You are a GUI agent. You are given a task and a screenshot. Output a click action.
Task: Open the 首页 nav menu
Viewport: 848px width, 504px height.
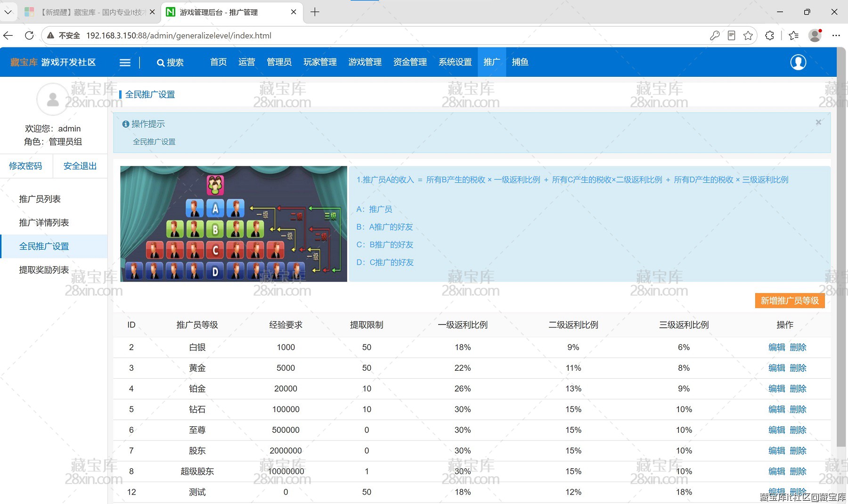pos(219,62)
